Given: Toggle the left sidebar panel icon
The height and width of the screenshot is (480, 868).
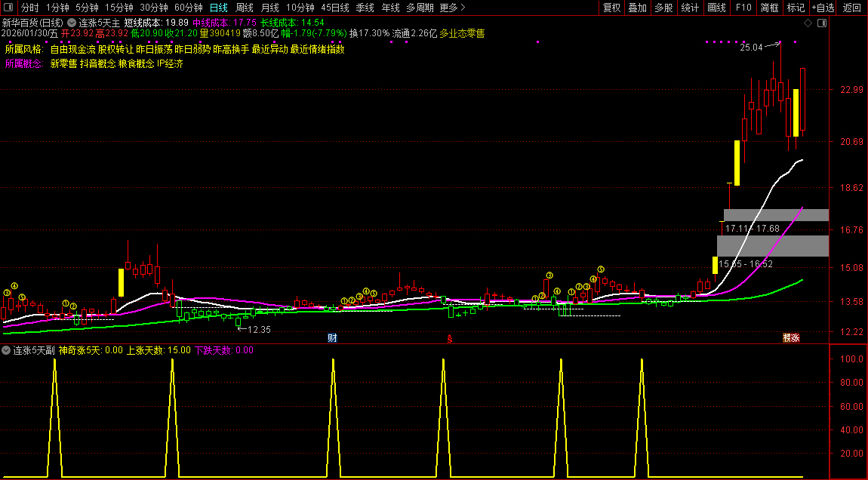Looking at the screenshot, I should [x=8, y=8].
